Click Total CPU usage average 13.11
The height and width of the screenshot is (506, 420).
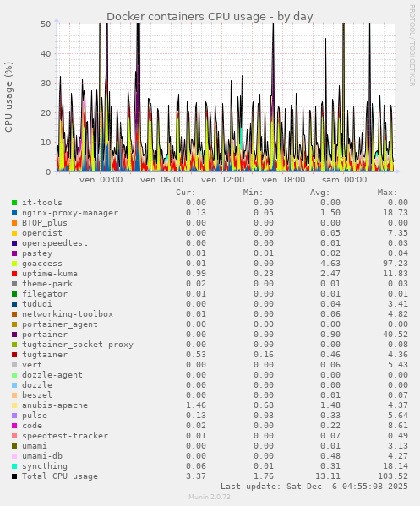tap(328, 476)
